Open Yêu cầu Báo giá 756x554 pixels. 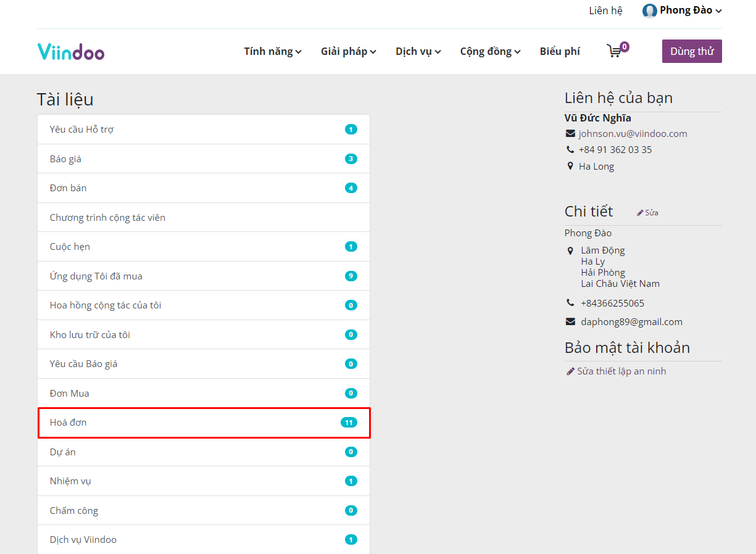[x=204, y=364]
